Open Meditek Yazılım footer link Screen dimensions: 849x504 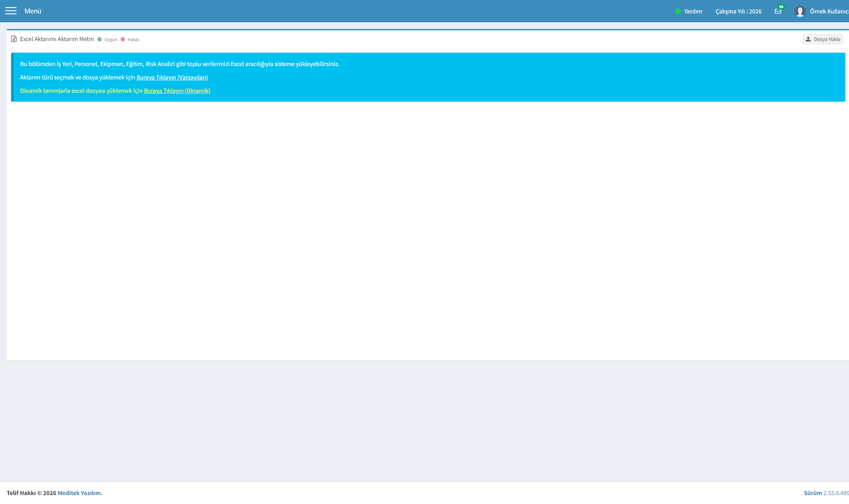coord(79,493)
